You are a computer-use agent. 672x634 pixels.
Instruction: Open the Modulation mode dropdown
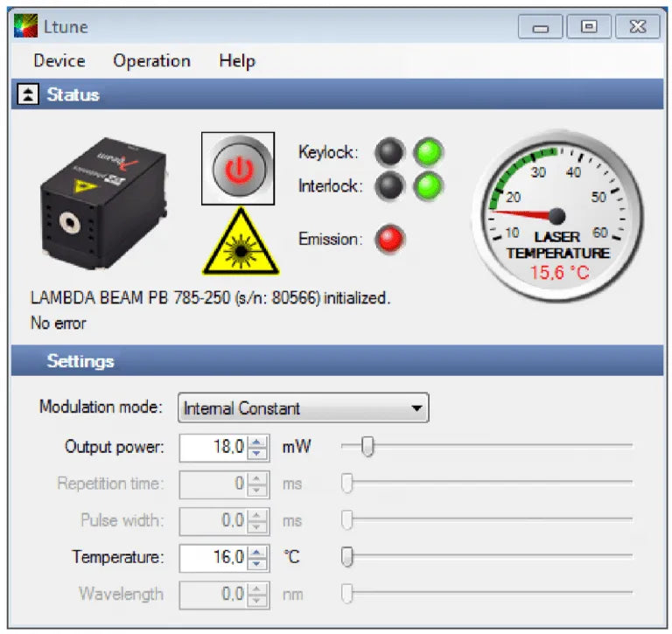304,408
